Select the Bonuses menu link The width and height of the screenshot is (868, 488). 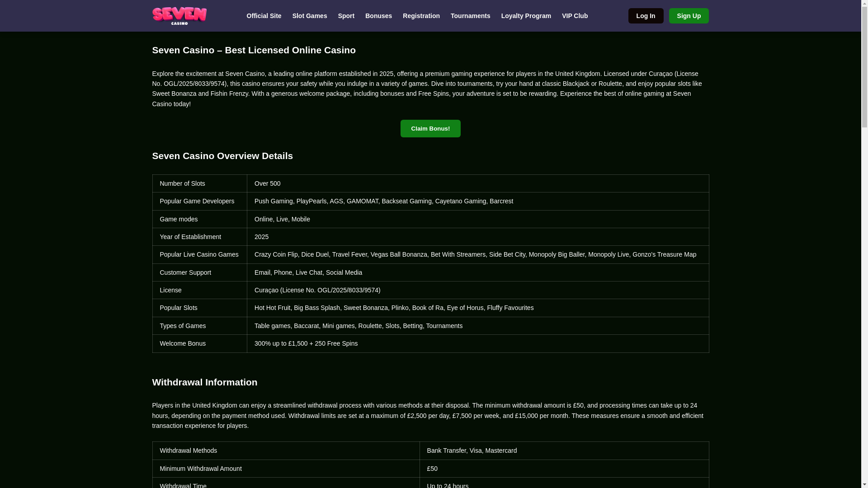tap(378, 16)
